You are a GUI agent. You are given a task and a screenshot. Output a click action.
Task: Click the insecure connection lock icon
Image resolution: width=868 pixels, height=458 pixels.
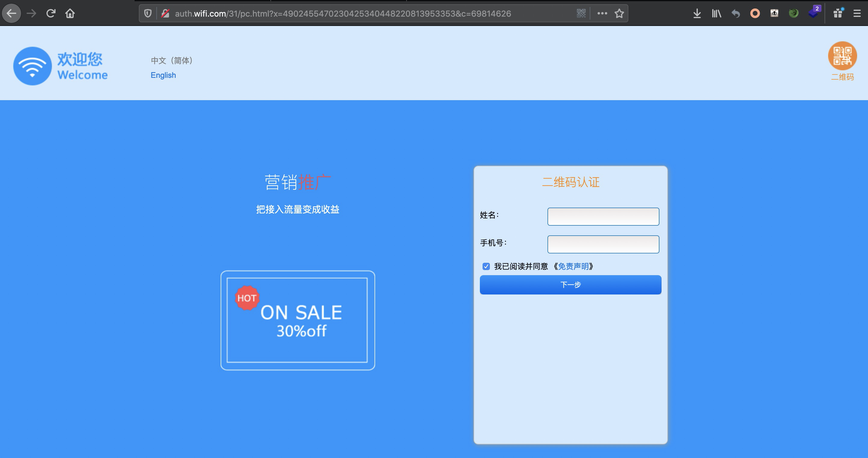point(165,14)
